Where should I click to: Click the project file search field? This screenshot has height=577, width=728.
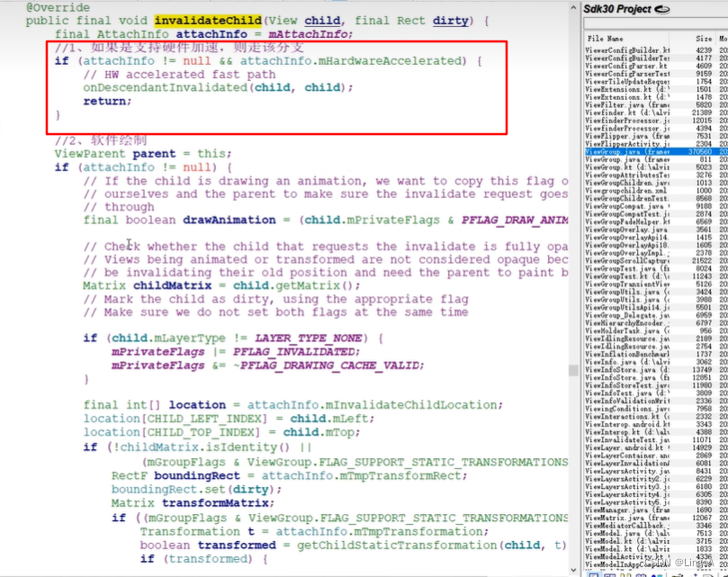[656, 23]
